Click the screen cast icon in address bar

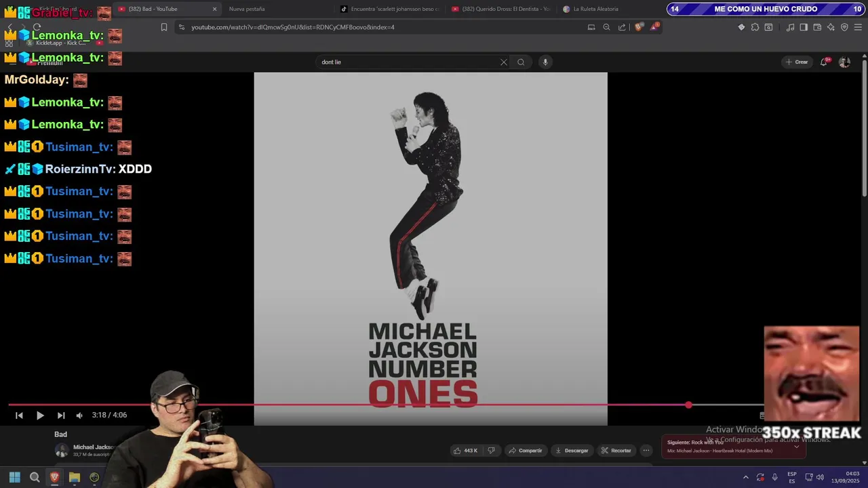tap(591, 27)
